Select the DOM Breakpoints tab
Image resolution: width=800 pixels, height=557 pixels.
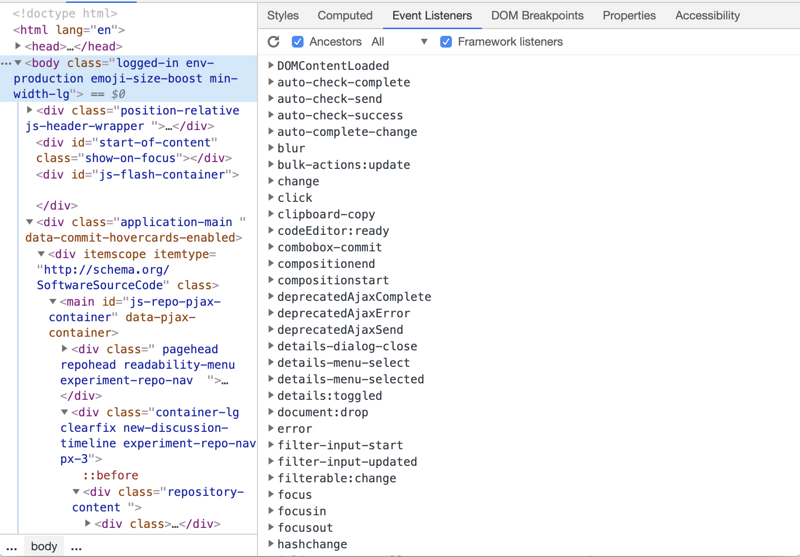pos(537,15)
